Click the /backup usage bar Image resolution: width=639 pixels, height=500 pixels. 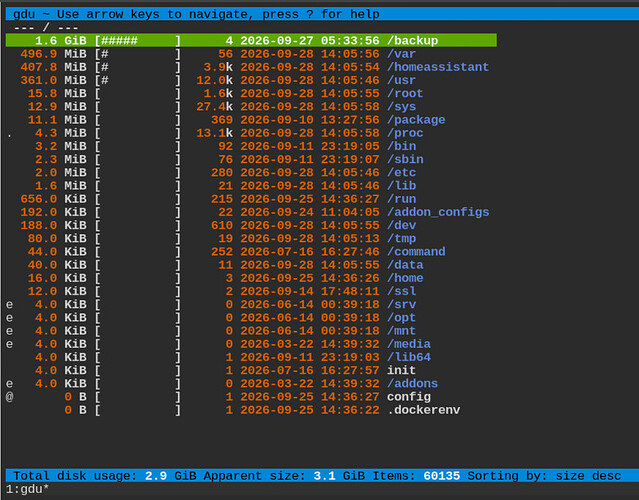138,40
